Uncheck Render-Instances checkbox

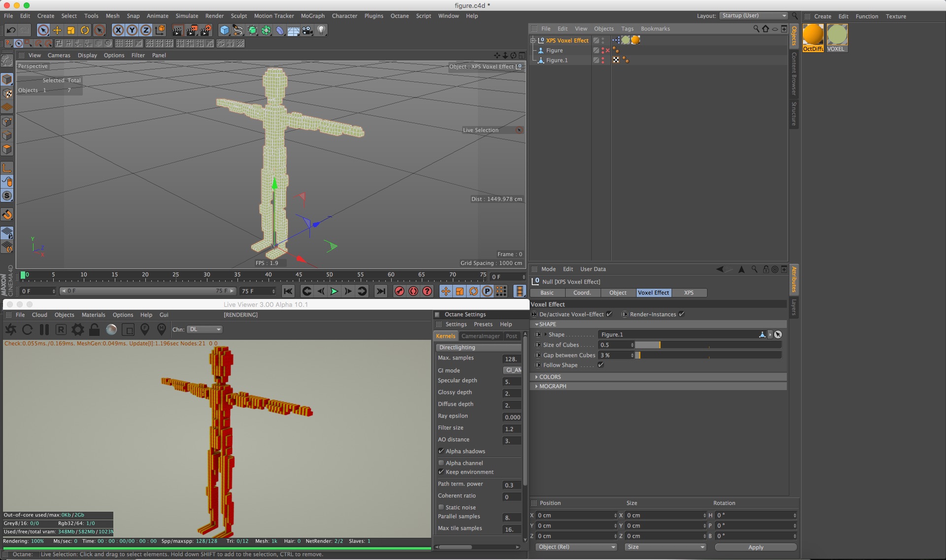682,314
